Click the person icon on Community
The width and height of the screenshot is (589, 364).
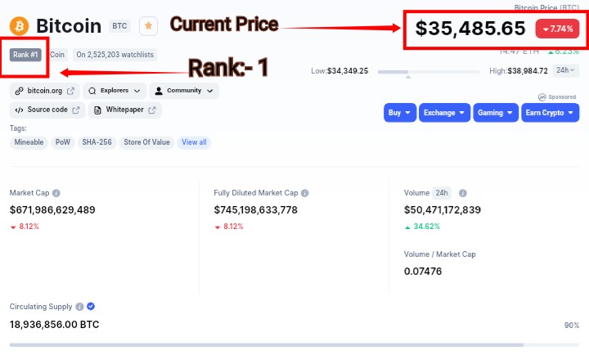[159, 91]
